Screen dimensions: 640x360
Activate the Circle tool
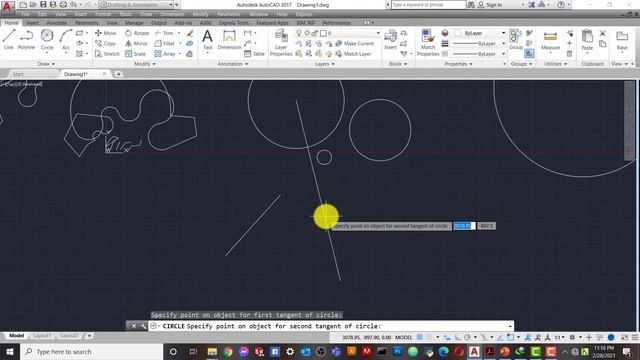tap(47, 40)
